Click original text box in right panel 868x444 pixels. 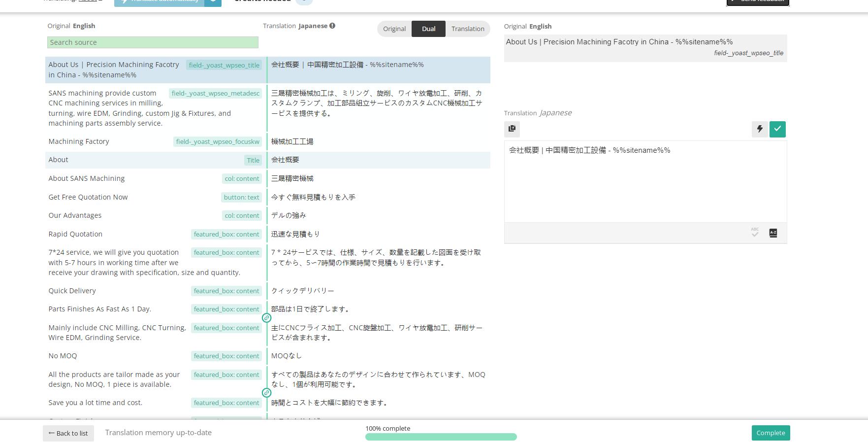(645, 48)
